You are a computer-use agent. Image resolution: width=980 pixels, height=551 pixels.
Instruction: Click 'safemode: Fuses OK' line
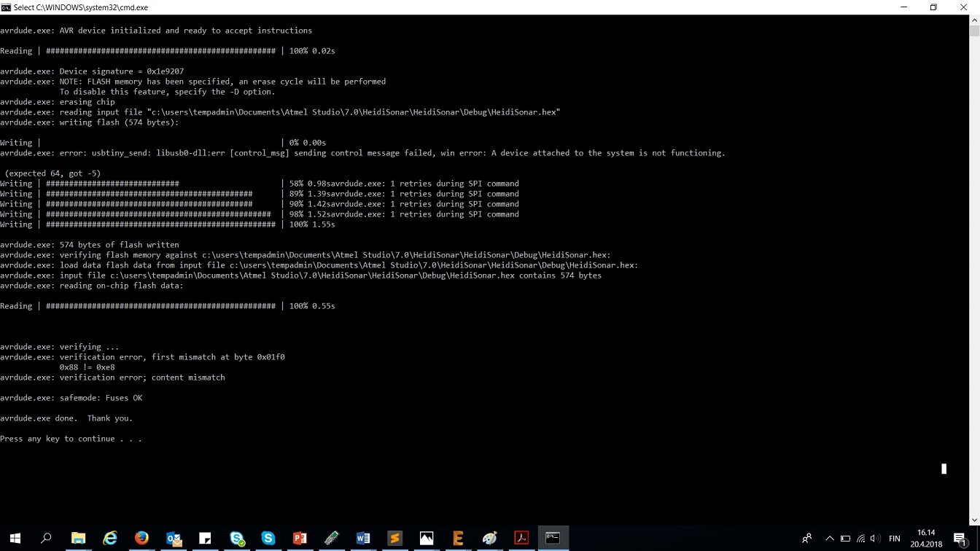(71, 398)
